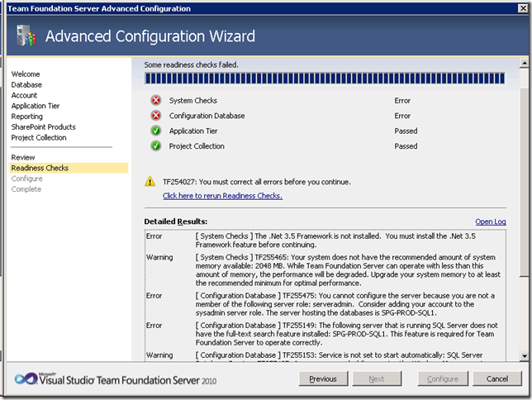Click the rerun Readiness Checks link
The width and height of the screenshot is (532, 400).
(x=222, y=196)
